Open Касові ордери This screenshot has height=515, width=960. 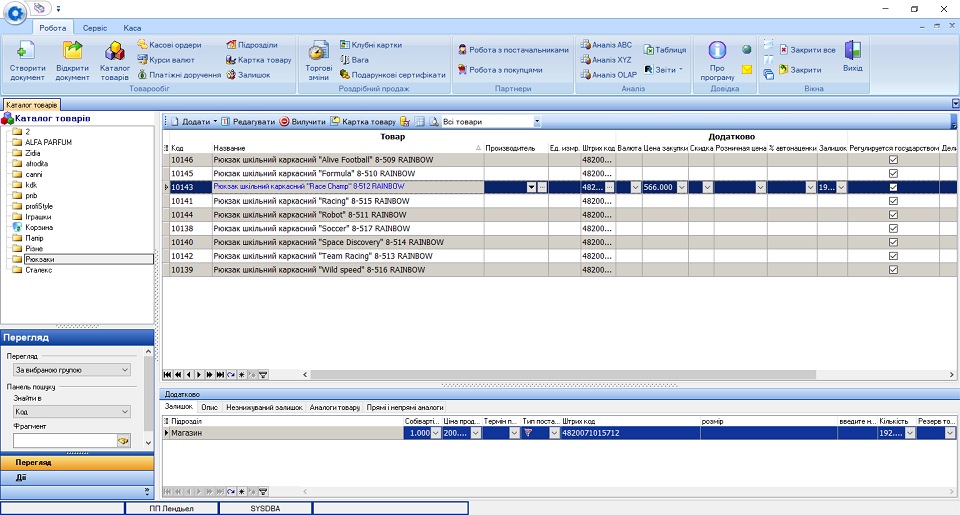[x=170, y=45]
